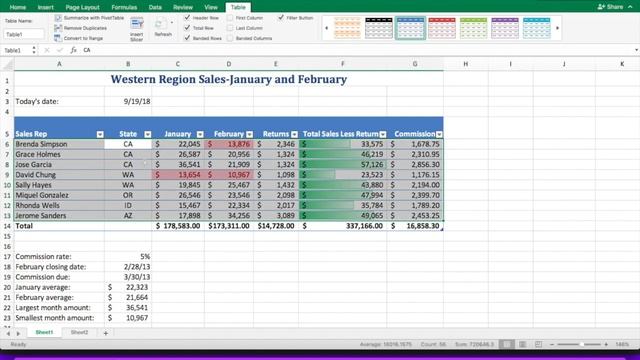Open Total Sales Less Return filter dropdown
The image size is (640, 360).
383,134
